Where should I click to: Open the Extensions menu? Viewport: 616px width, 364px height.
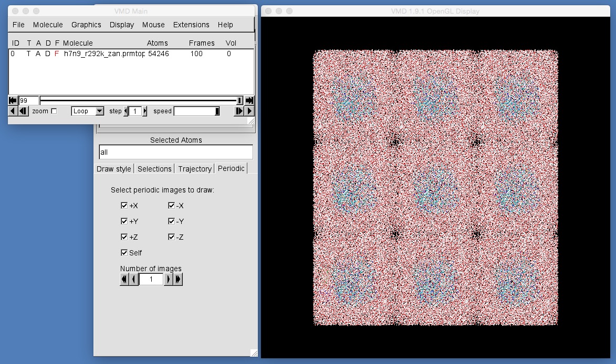[191, 25]
